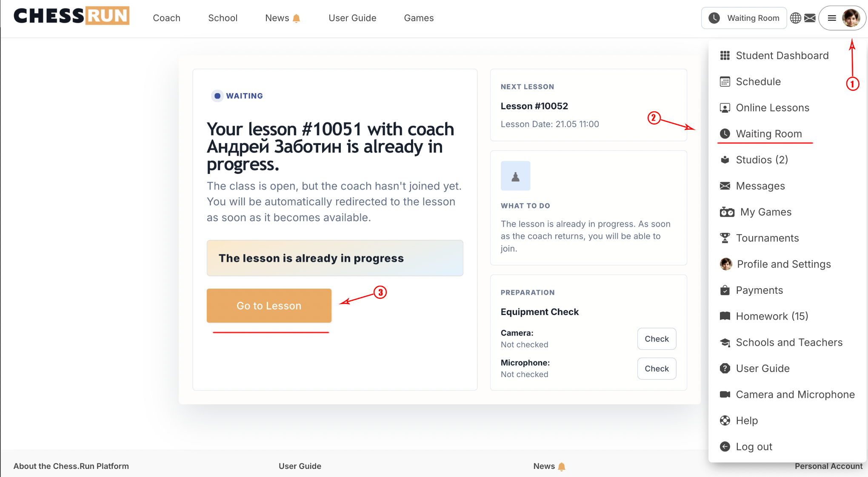Open the Waiting Room header button
868x477 pixels.
click(x=744, y=18)
